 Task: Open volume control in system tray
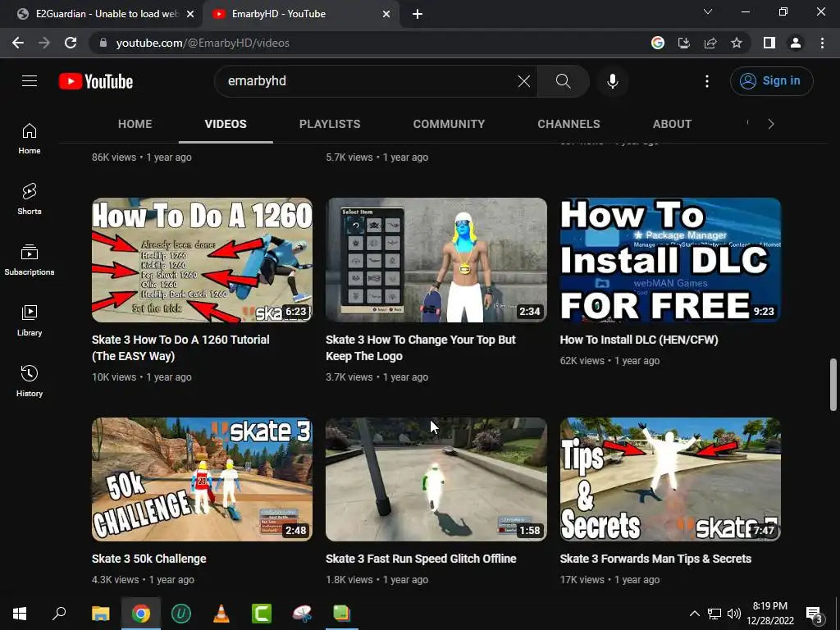(x=734, y=614)
